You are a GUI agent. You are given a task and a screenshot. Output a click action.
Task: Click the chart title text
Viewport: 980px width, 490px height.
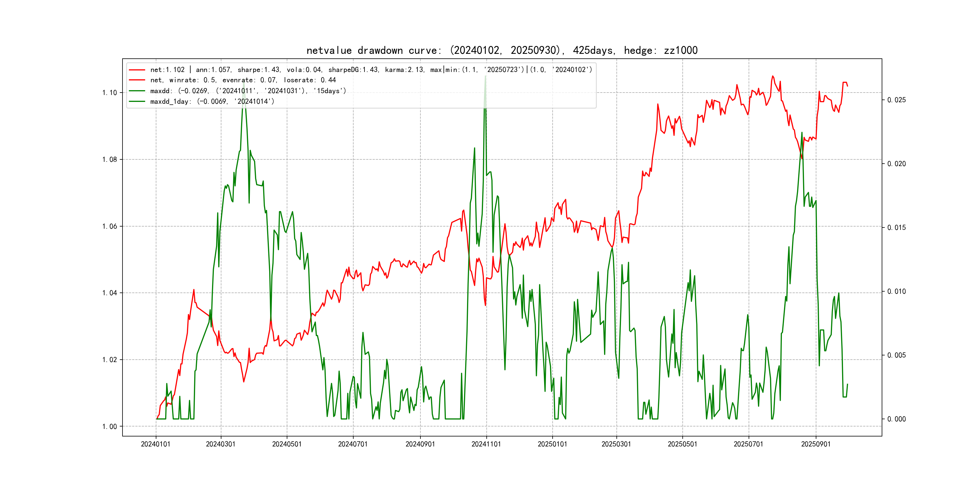pyautogui.click(x=502, y=51)
